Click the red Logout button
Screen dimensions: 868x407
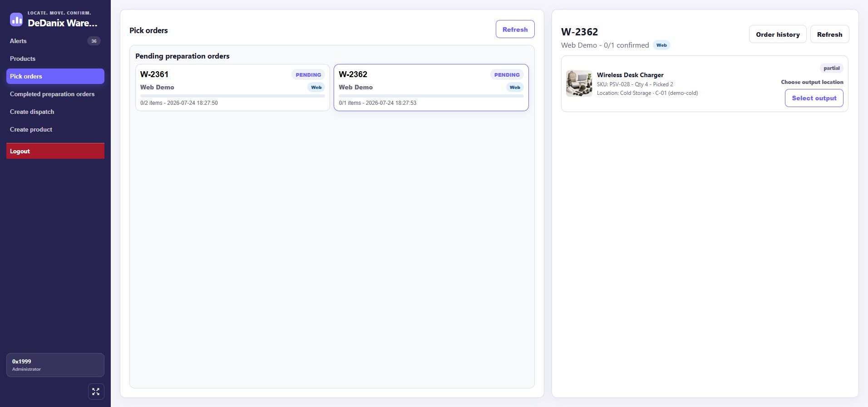point(55,151)
